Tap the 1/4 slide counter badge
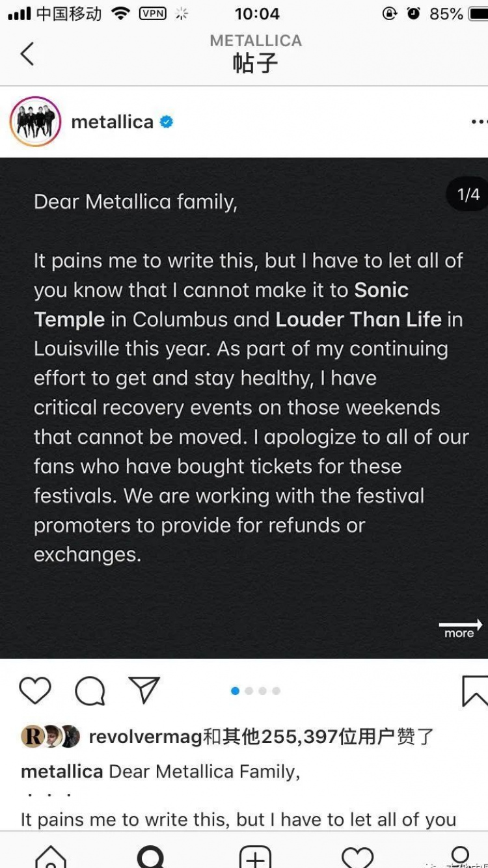This screenshot has height=868, width=488. pos(468,194)
